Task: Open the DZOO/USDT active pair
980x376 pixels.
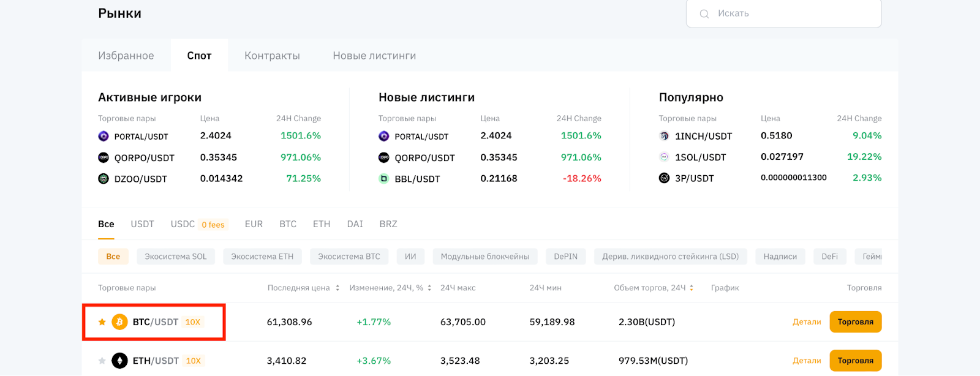Action: pos(141,179)
